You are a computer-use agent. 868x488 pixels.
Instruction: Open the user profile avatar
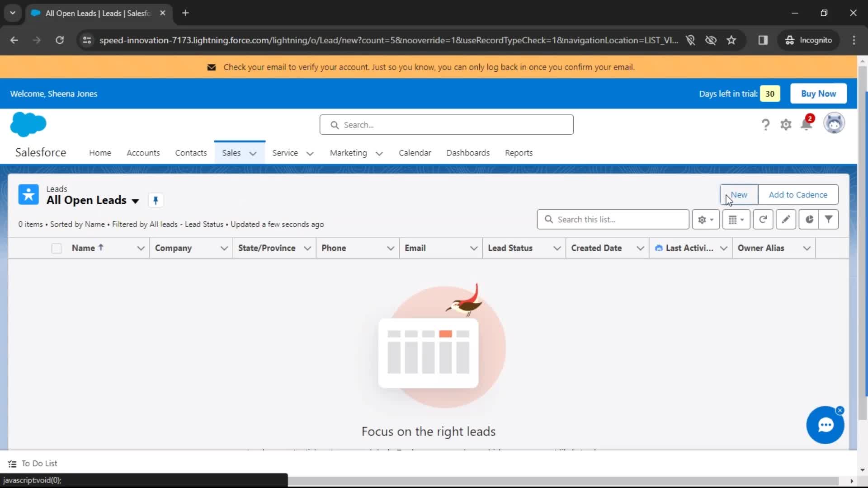coord(834,123)
